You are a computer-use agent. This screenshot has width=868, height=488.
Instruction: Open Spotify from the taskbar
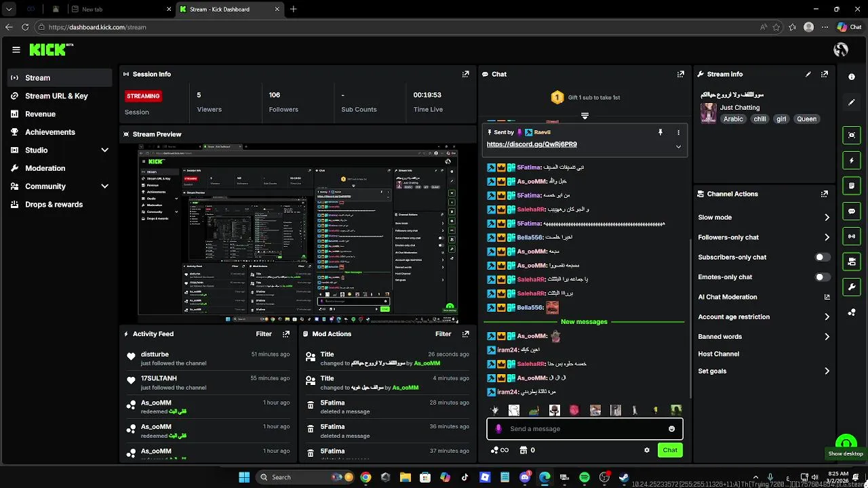point(585,477)
